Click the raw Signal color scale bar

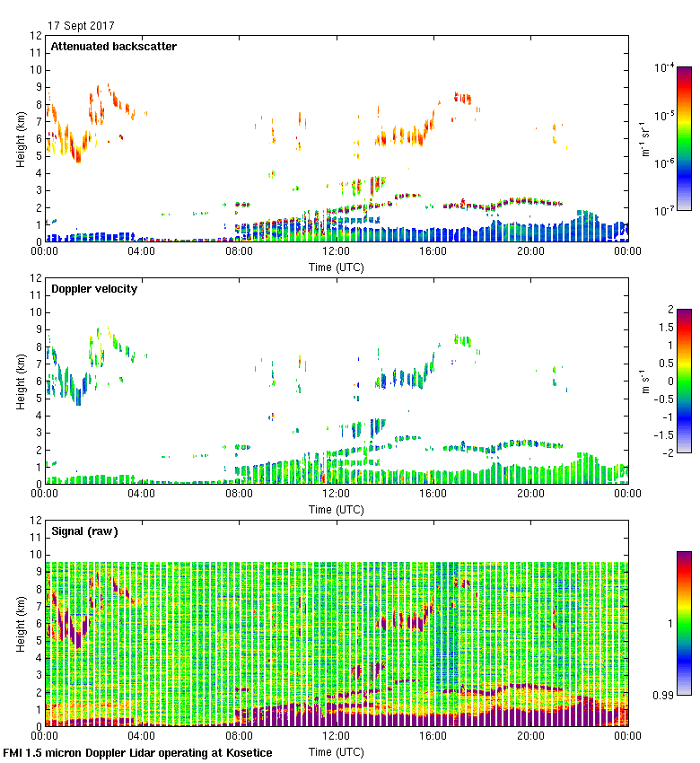(684, 623)
